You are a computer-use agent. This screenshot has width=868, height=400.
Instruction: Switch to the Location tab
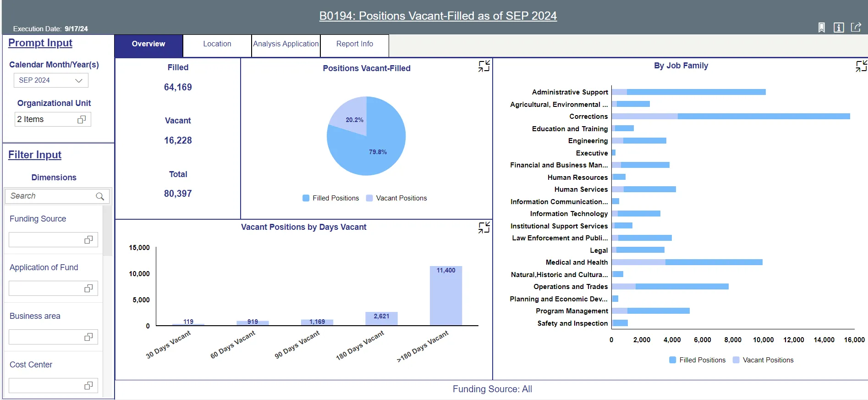(x=217, y=44)
